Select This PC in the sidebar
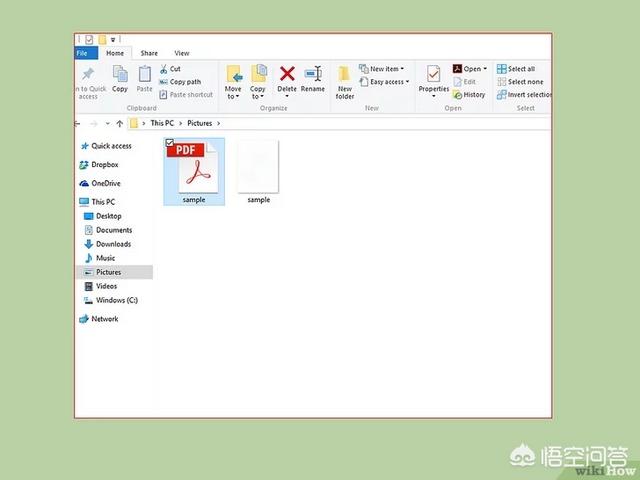 (97, 202)
